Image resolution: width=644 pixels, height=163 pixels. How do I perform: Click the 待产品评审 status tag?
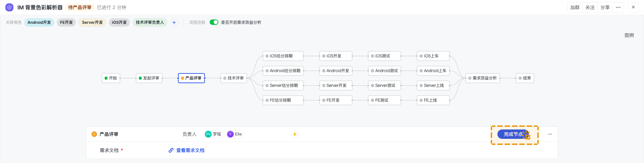80,8
